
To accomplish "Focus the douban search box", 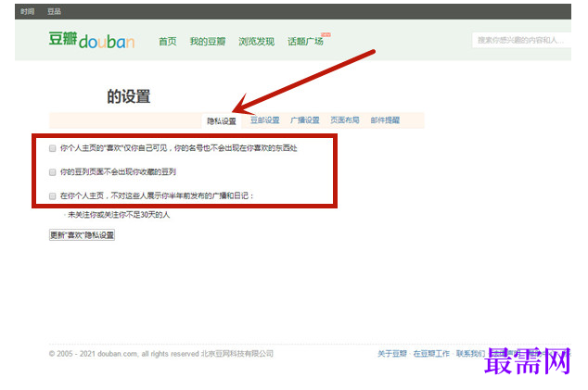I will pyautogui.click(x=521, y=40).
